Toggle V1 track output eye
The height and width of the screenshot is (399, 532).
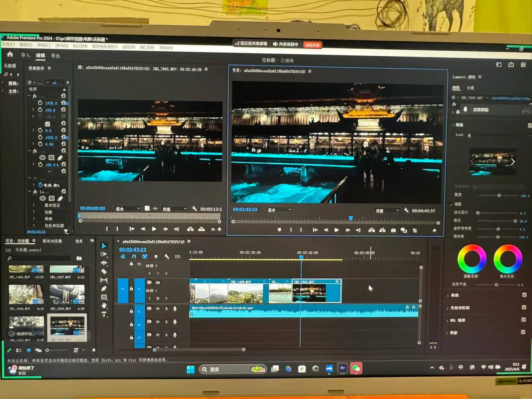coord(158,282)
